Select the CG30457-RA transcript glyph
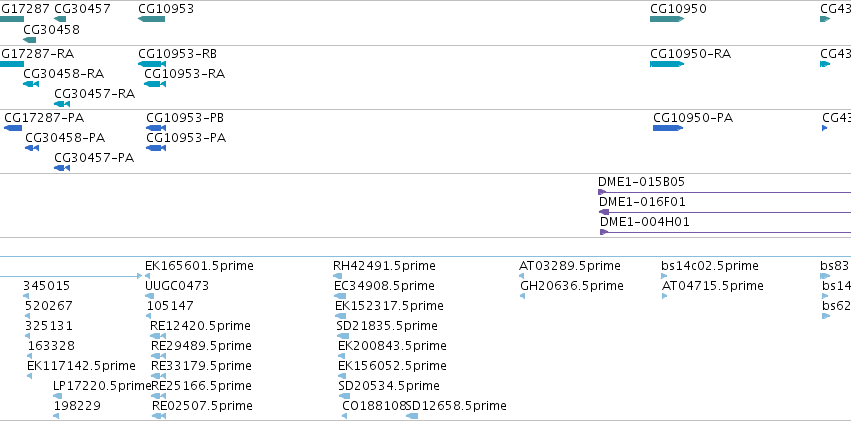The height and width of the screenshot is (421, 851). tap(62, 104)
